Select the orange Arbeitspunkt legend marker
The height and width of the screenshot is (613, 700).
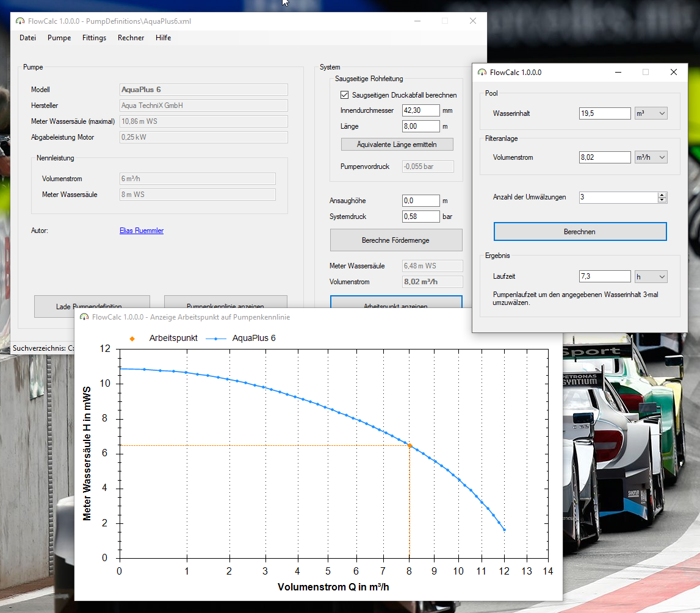132,339
